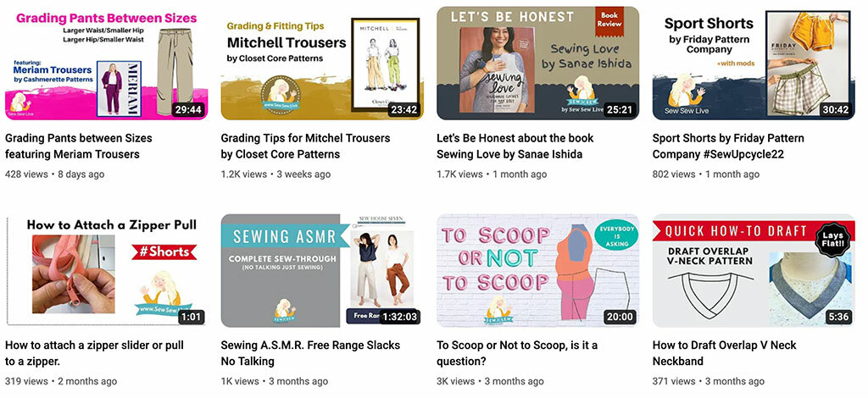Screen dimensions: 868x398
Task: Click the 20:00 duration badge
Action: point(620,317)
